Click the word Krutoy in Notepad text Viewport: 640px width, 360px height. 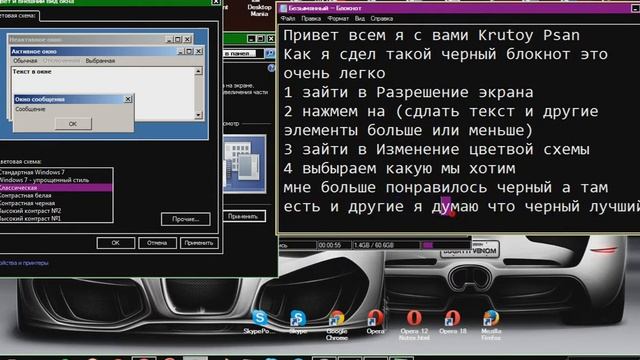click(506, 36)
